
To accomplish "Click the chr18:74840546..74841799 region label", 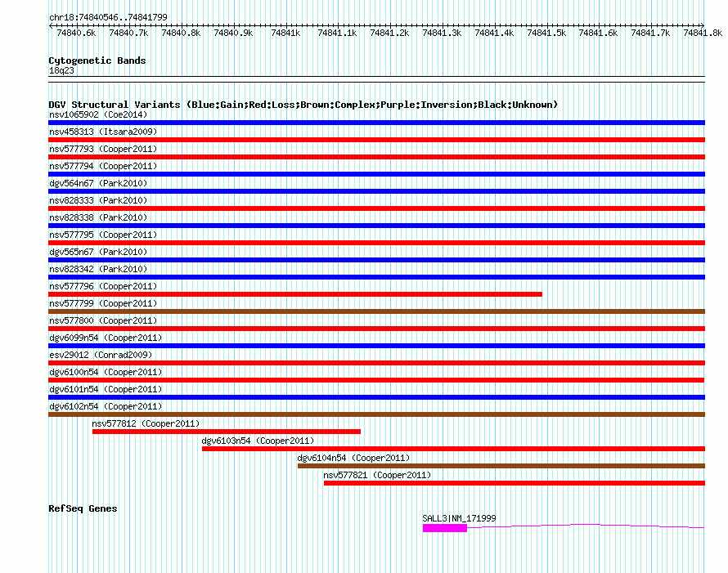I will pos(108,17).
